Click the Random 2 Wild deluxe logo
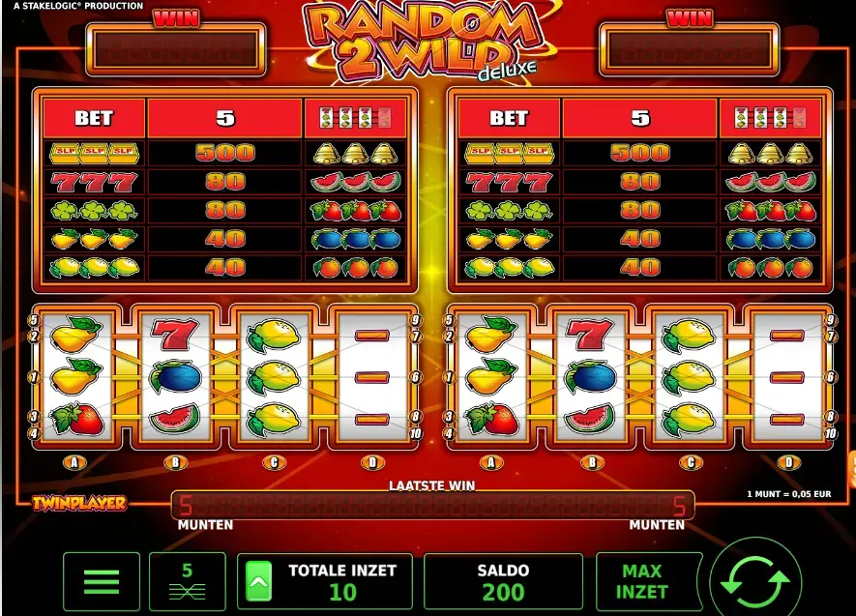 coord(423,41)
